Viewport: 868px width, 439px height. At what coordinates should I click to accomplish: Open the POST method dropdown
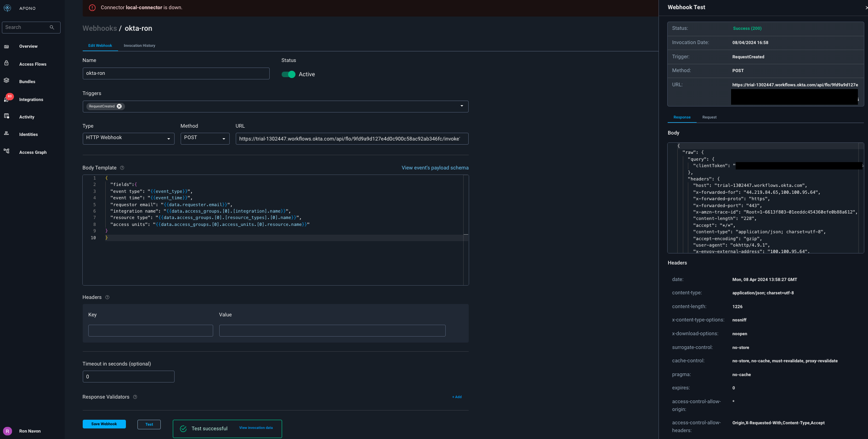[223, 139]
